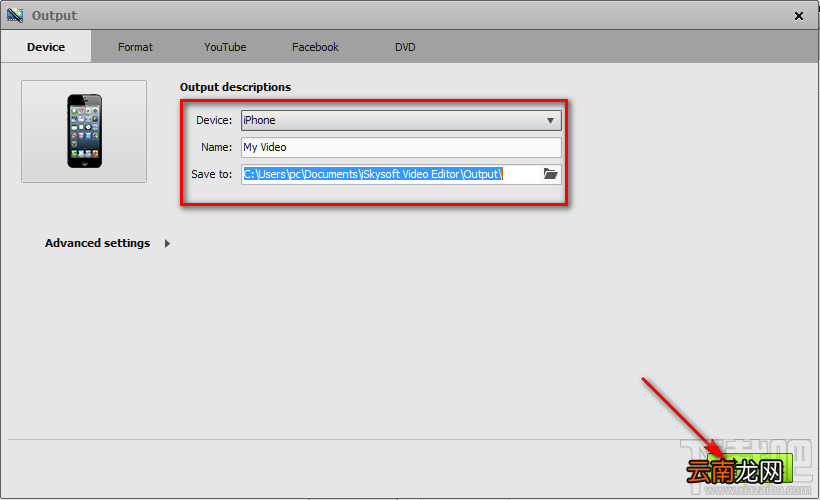820x500 pixels.
Task: Close the Output dialog
Action: click(x=799, y=16)
